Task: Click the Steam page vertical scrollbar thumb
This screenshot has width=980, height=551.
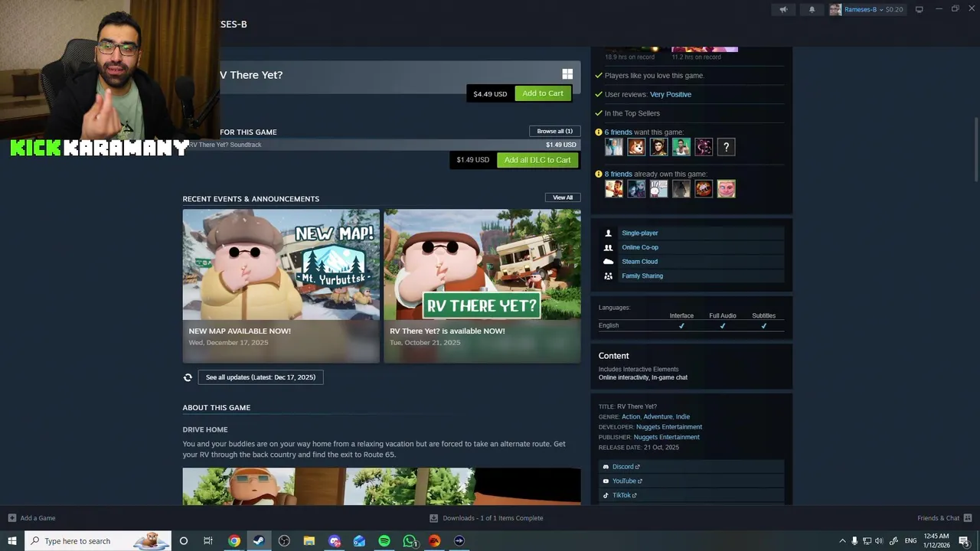Action: (x=975, y=149)
